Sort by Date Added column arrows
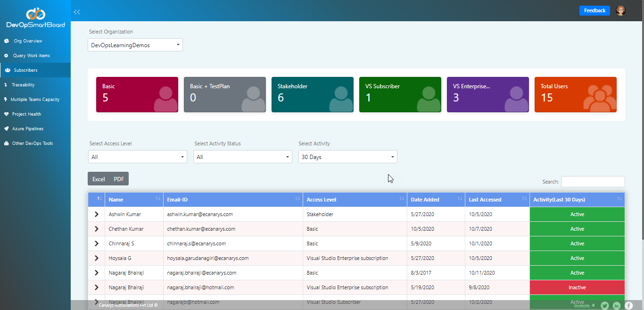The width and height of the screenshot is (644, 310). tap(460, 199)
